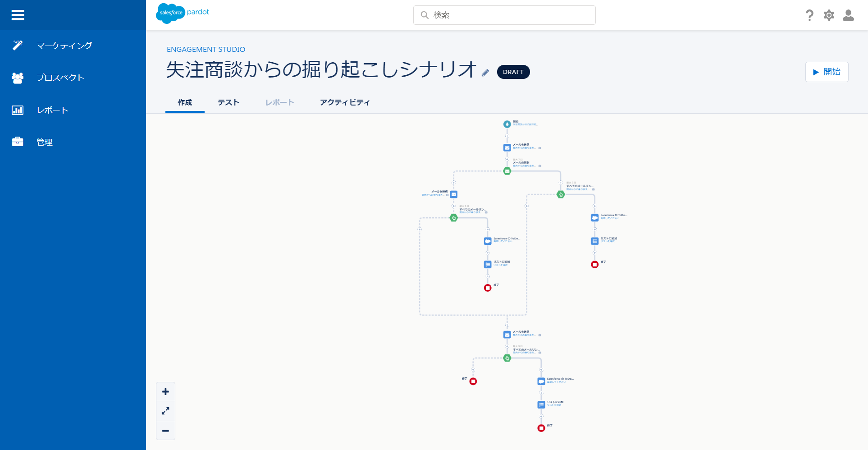This screenshot has width=868, height=450.
Task: Switch to the greyed レポート tab
Action: (x=279, y=102)
